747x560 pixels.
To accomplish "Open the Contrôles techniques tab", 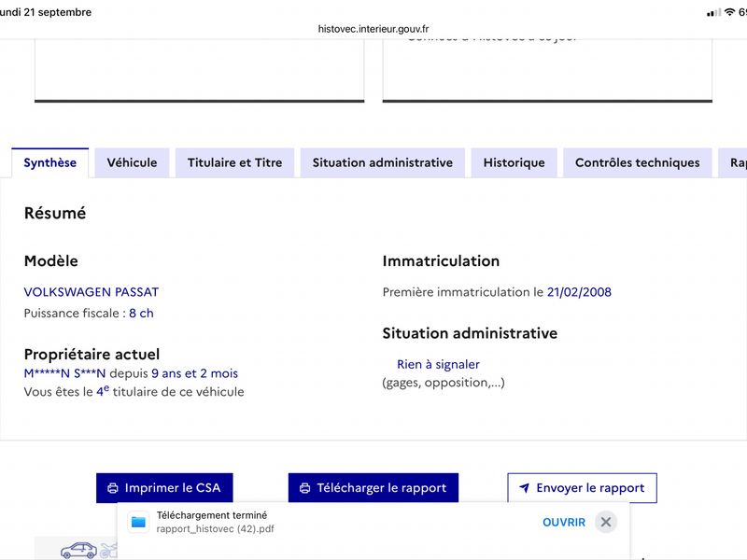I will [638, 162].
